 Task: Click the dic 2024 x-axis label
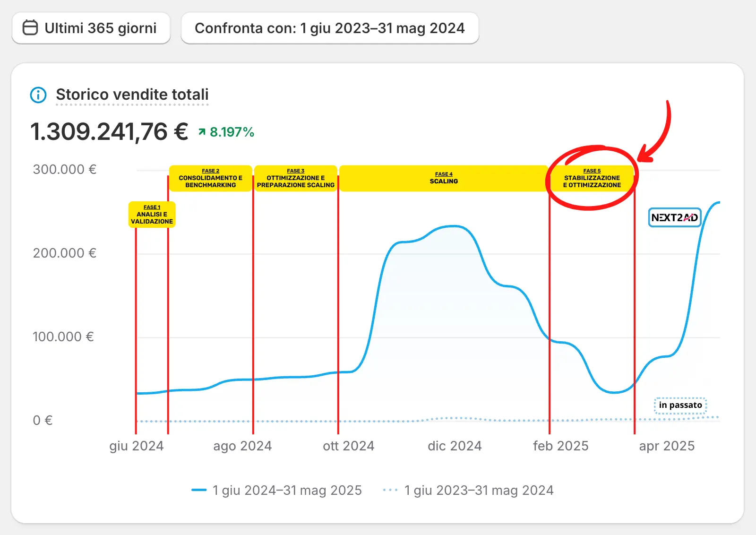[x=455, y=446]
